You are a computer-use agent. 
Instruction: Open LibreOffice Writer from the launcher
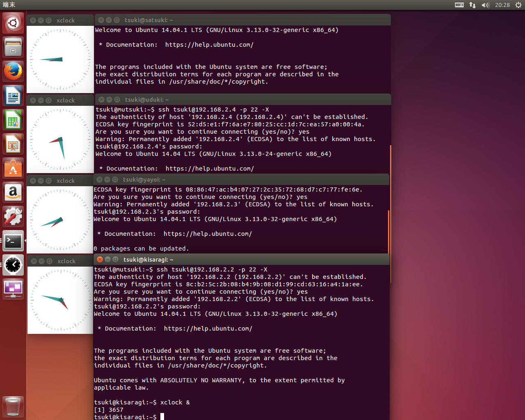tap(13, 95)
